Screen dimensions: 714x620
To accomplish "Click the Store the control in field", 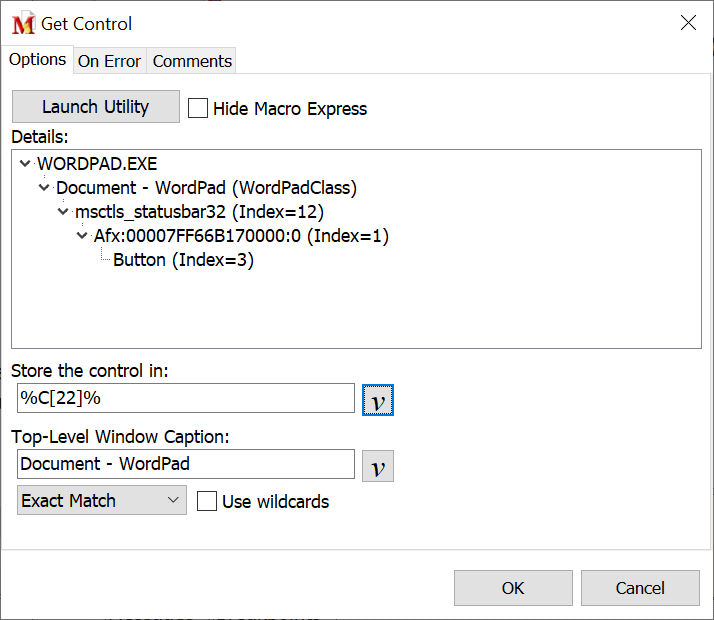I will coord(185,398).
